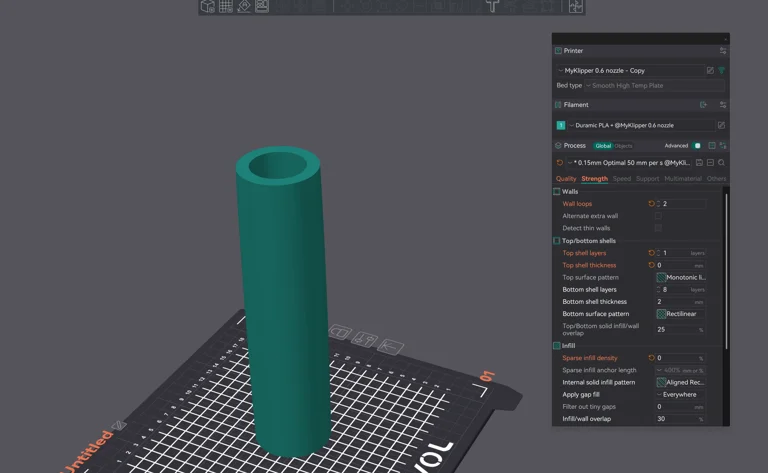Image resolution: width=768 pixels, height=473 pixels.
Task: Click the printer Wi-Fi connection icon
Action: 722,71
